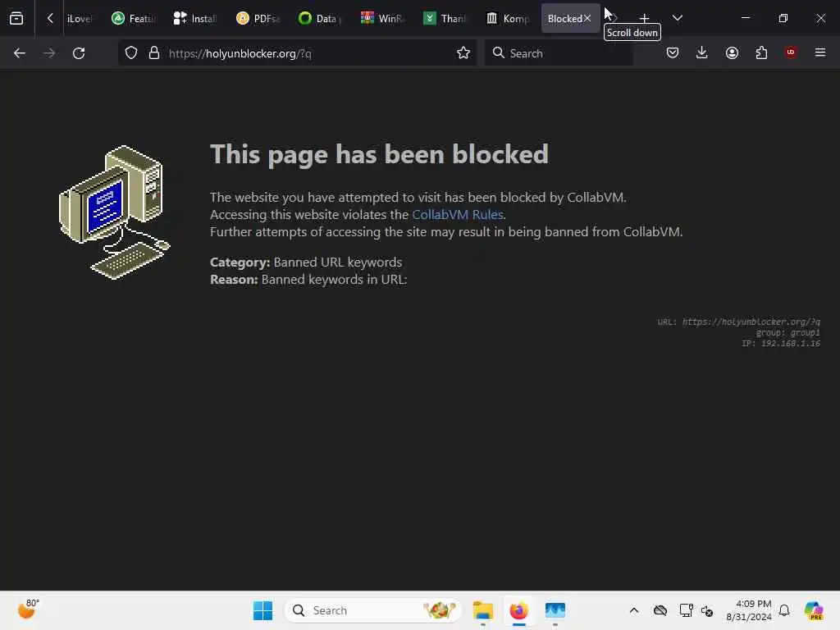
Task: Click the taskbar Search box
Action: (373, 610)
